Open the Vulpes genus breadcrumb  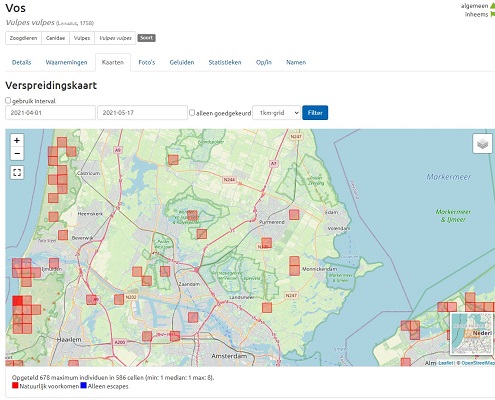point(82,38)
